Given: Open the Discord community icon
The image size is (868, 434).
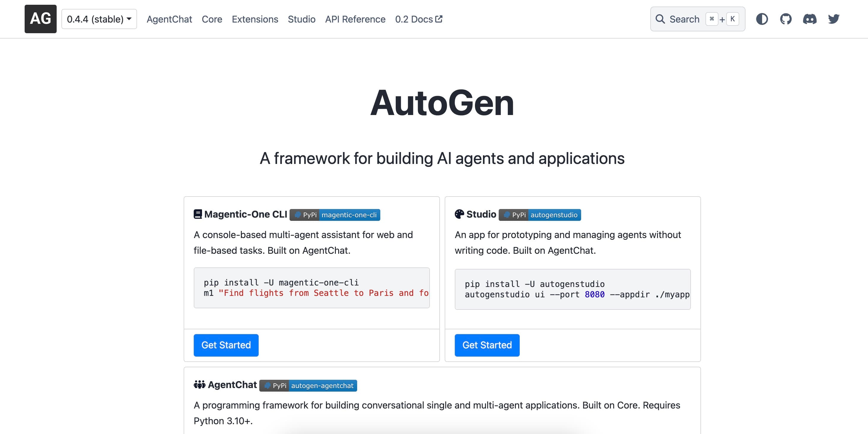Looking at the screenshot, I should [x=809, y=19].
